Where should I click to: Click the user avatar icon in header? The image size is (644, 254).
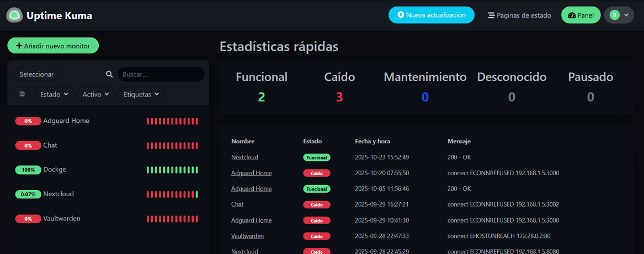(x=615, y=15)
